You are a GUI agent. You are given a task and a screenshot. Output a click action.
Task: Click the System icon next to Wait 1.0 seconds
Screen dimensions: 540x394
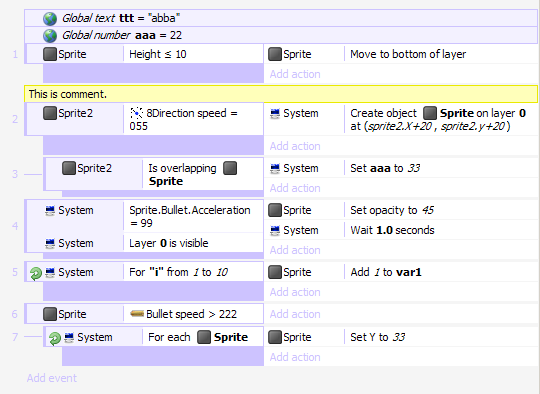[x=275, y=230]
